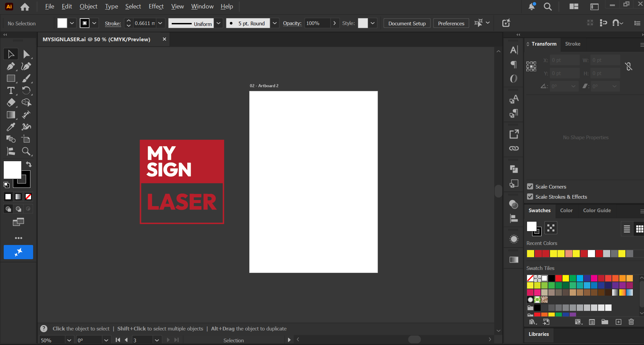Swap fill and stroke arrow icon
This screenshot has height=345, width=644.
click(x=29, y=164)
